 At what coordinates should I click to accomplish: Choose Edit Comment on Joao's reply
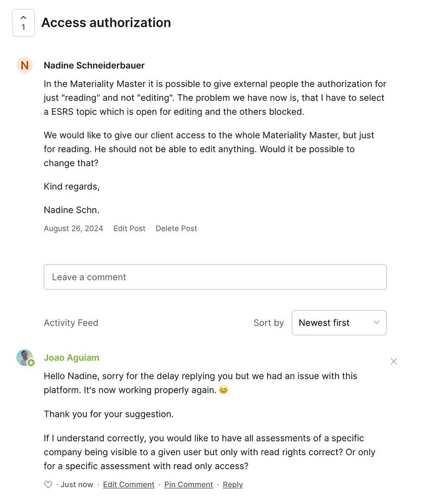[129, 485]
